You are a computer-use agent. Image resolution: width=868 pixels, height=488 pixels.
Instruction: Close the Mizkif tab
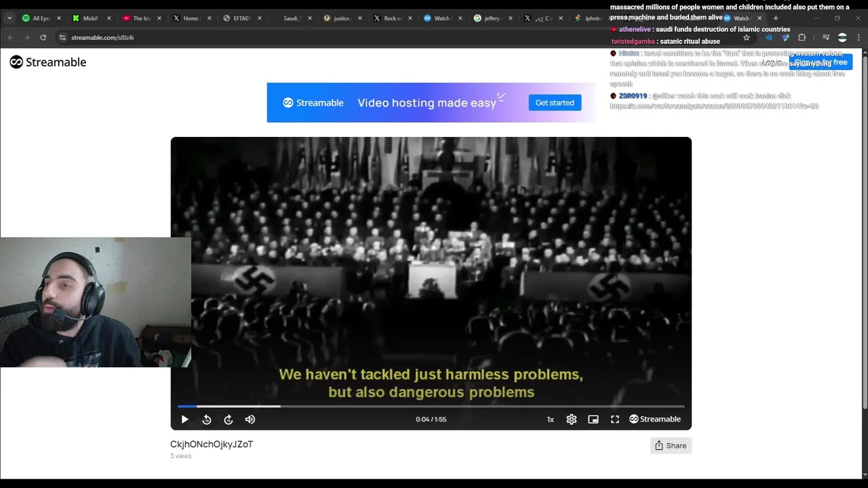(x=109, y=18)
